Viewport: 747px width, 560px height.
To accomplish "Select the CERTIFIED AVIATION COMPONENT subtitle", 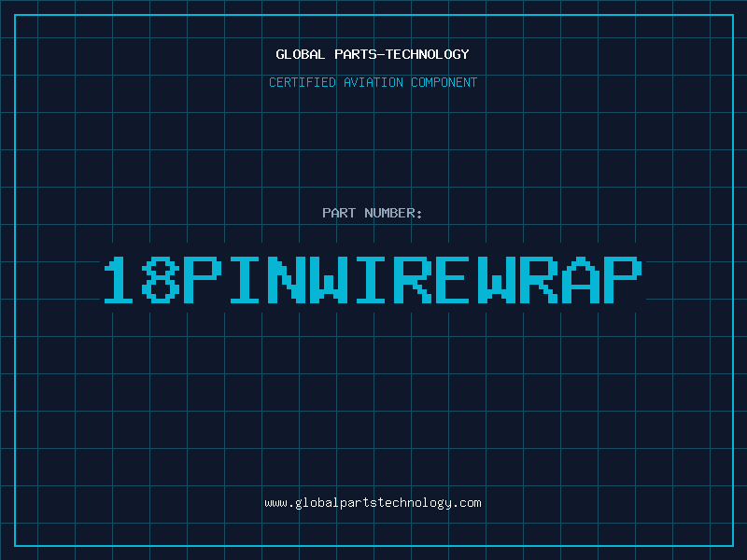I will point(373,82).
